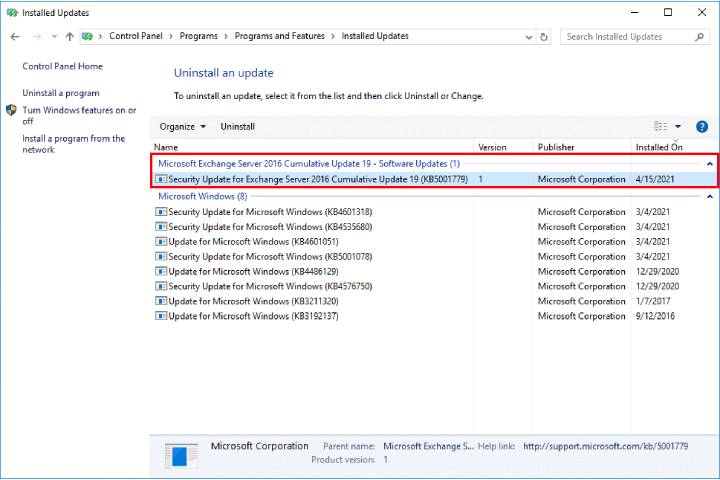The image size is (720, 480).
Task: Click the 1/7/2017 installed date cell
Action: pyautogui.click(x=653, y=301)
